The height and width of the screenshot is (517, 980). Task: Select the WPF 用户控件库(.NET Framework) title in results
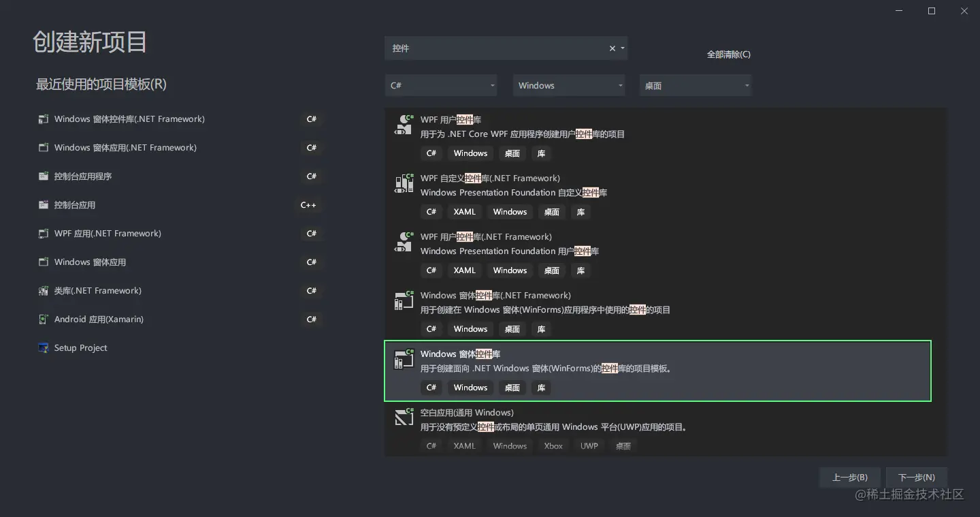pyautogui.click(x=486, y=237)
